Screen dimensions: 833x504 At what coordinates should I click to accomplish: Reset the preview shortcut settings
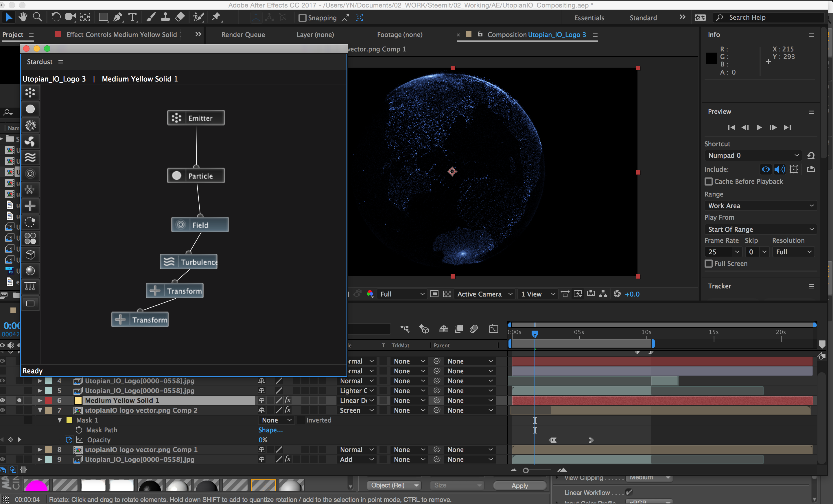pyautogui.click(x=810, y=155)
